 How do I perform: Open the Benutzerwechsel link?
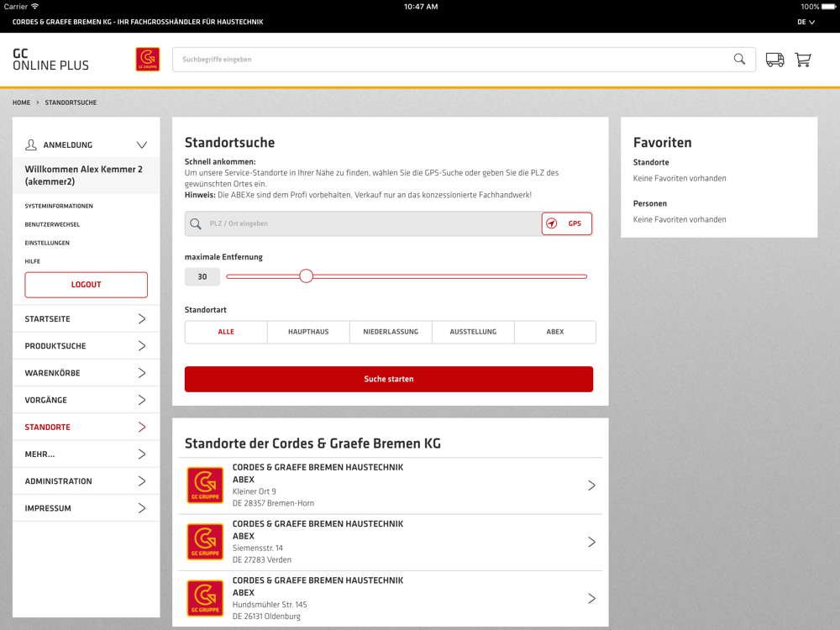pos(52,224)
